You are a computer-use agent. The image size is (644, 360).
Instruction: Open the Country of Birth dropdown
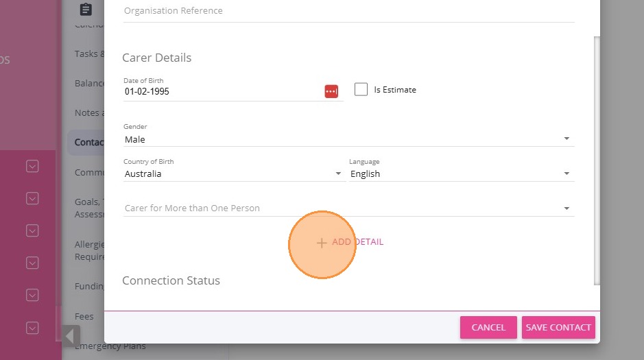[338, 174]
